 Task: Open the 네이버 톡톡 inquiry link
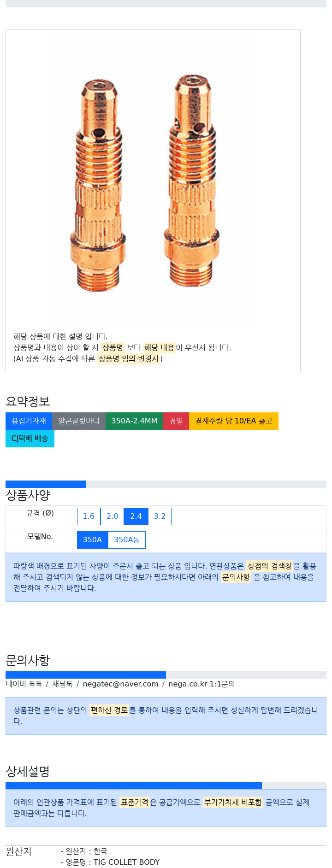point(24,684)
